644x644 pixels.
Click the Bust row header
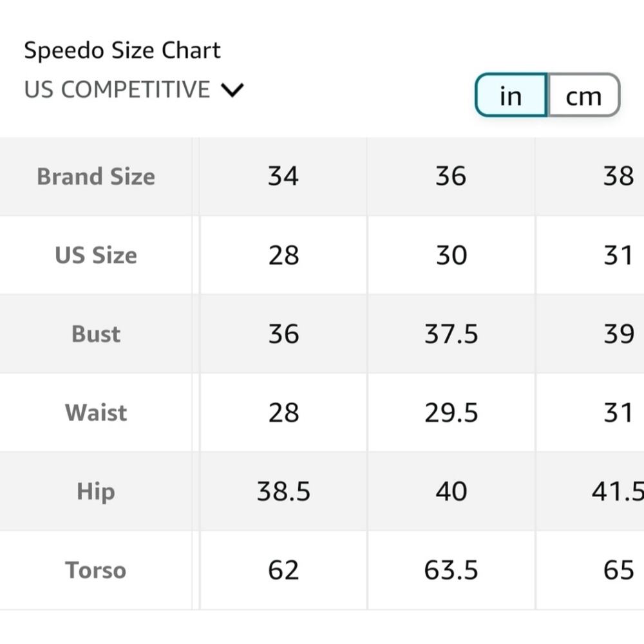coord(96,334)
